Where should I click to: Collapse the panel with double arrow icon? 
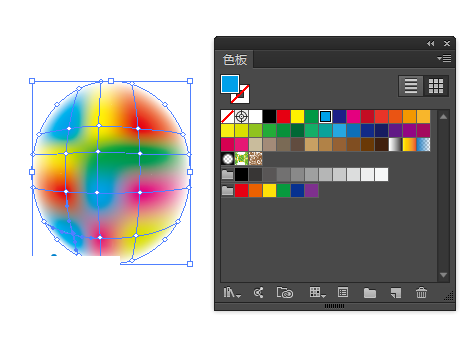[x=431, y=44]
